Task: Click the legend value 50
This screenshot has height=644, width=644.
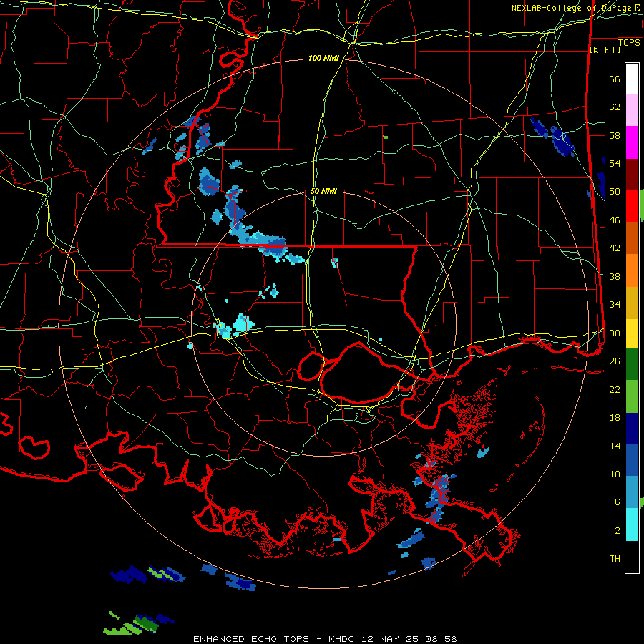Action: 615,191
